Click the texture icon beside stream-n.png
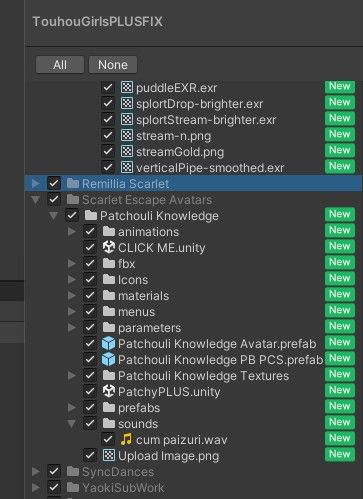 (x=126, y=136)
